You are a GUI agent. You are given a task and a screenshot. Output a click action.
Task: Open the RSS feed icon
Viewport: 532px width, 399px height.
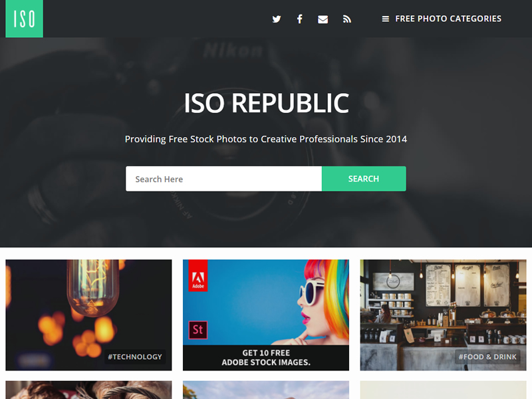[x=346, y=19]
